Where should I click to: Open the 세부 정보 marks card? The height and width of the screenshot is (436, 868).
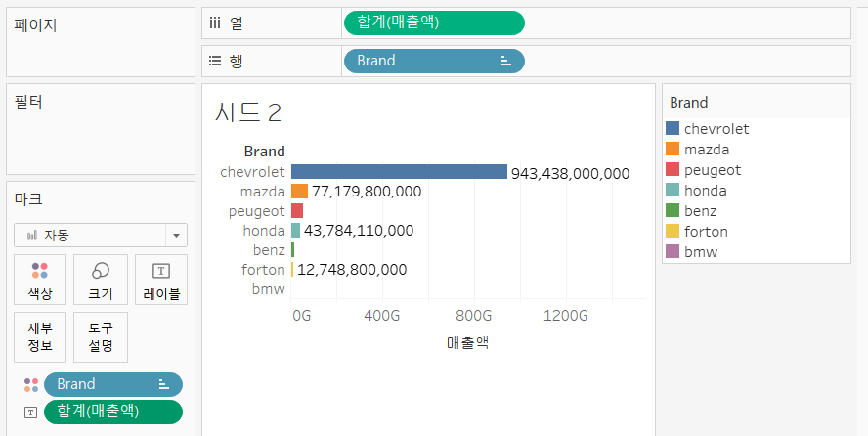click(x=40, y=337)
